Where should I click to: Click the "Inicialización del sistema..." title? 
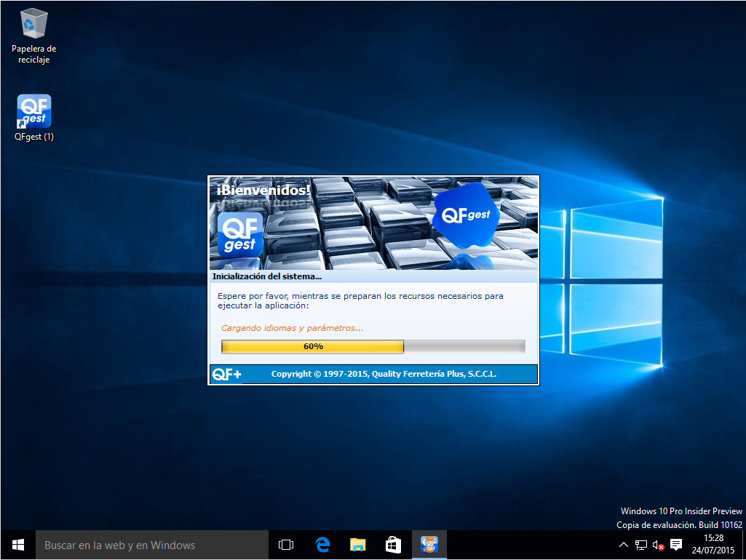click(x=267, y=276)
